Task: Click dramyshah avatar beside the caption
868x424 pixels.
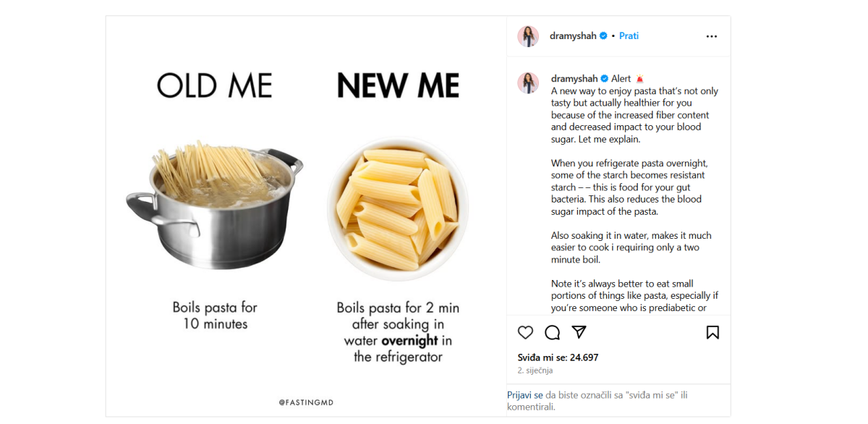Action: point(528,82)
